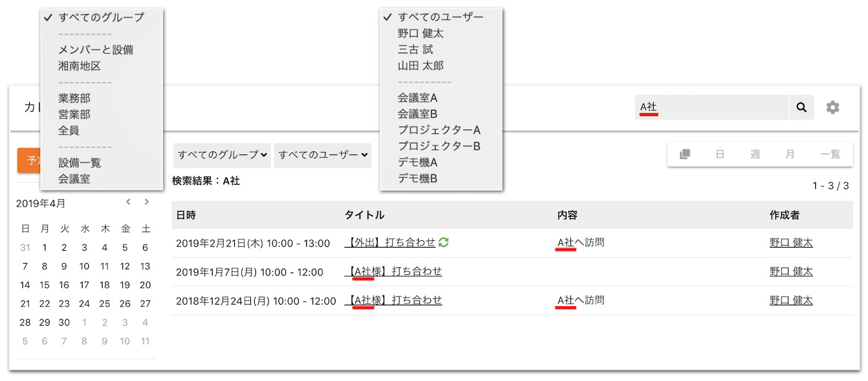Go to the previous month with left chevron
Screen dimensions: 868x381
click(x=128, y=202)
